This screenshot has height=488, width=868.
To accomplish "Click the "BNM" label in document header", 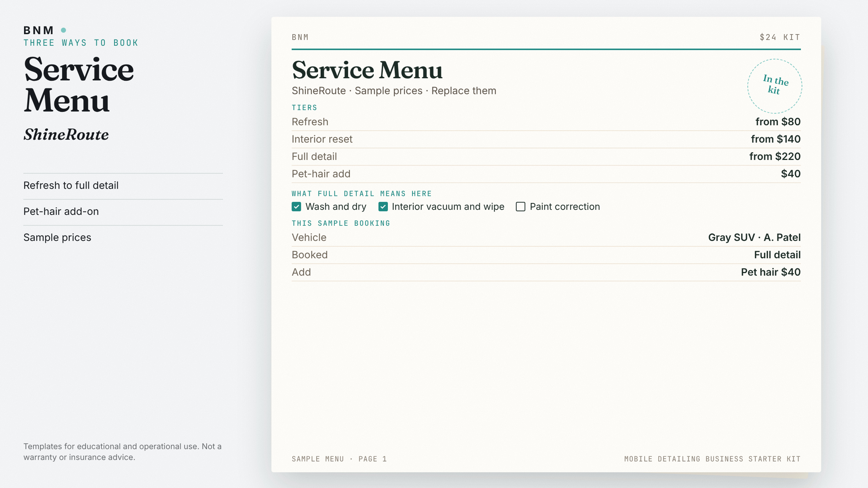I will coord(300,37).
